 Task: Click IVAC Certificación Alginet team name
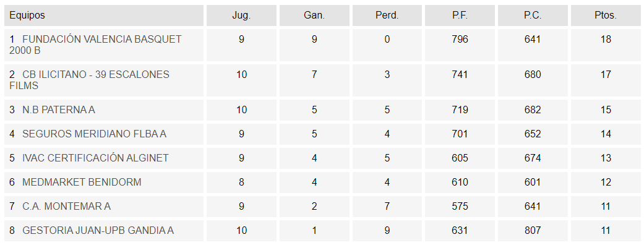click(95, 158)
